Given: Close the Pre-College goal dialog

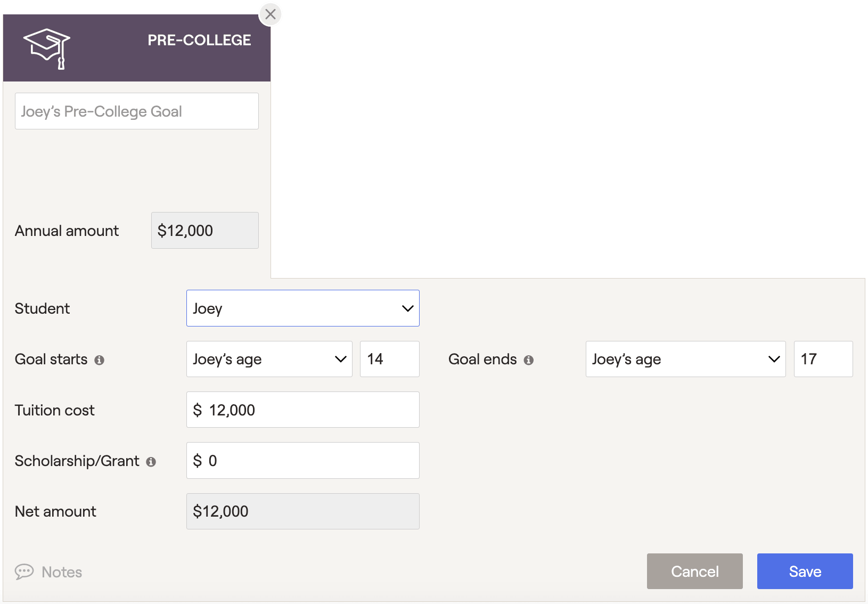Looking at the screenshot, I should pyautogui.click(x=271, y=14).
